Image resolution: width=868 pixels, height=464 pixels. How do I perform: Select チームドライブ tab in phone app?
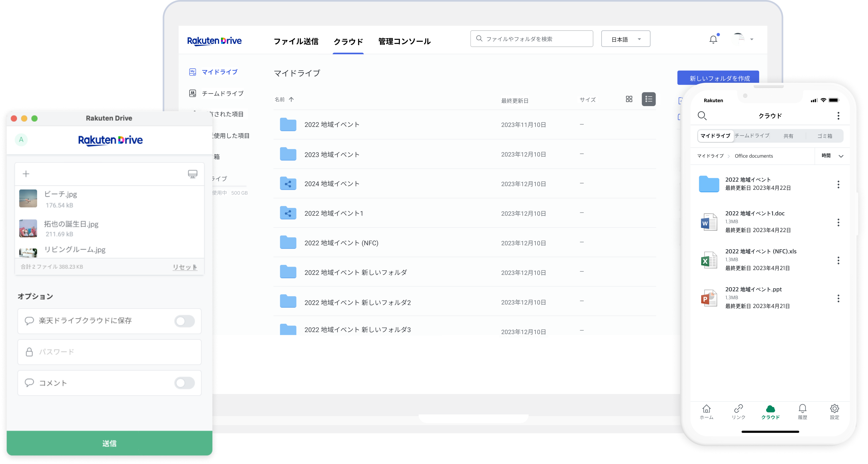click(752, 136)
